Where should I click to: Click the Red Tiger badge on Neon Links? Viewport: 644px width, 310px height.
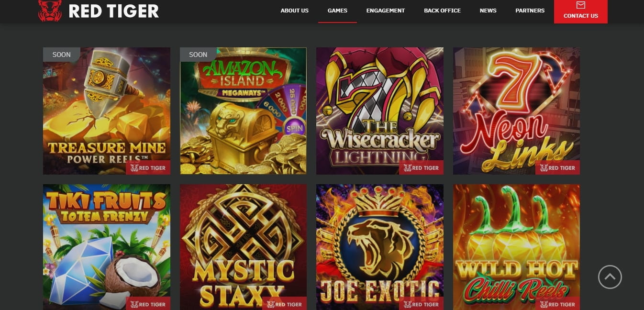[558, 168]
